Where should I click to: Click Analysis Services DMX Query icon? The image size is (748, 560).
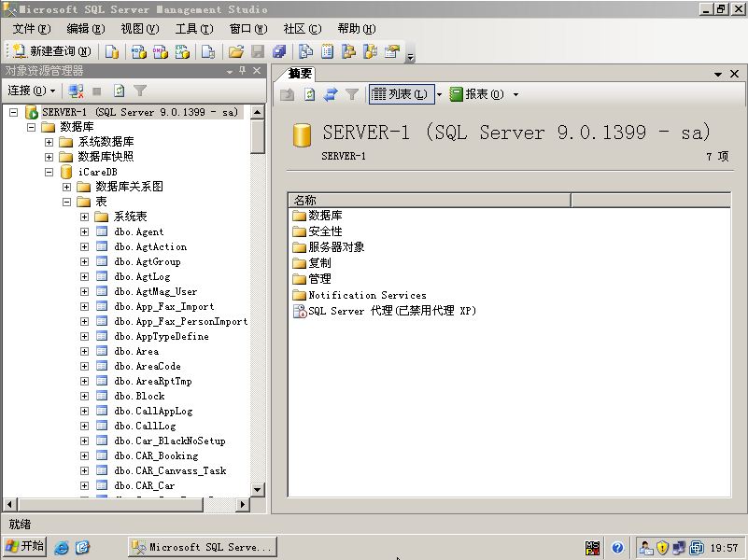pos(161,51)
